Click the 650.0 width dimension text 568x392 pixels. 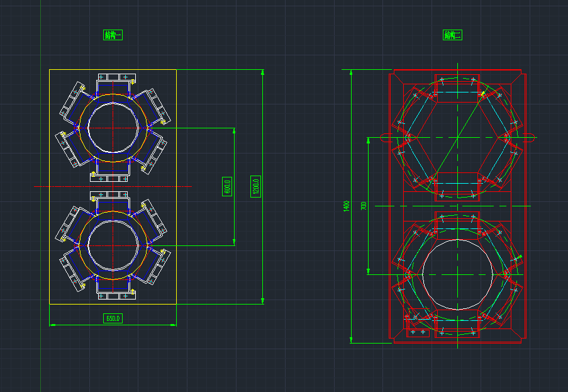pos(113,318)
